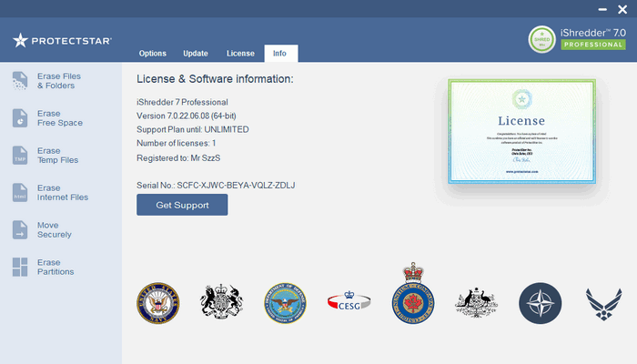Click the License & Software information heading
Image resolution: width=637 pixels, height=364 pixels.
coord(215,79)
